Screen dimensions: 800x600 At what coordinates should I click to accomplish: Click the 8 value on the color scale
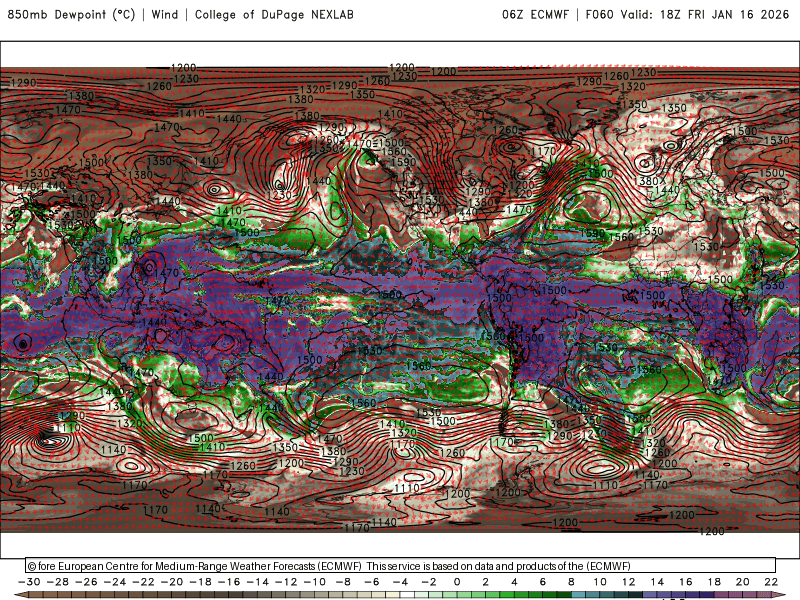click(571, 582)
